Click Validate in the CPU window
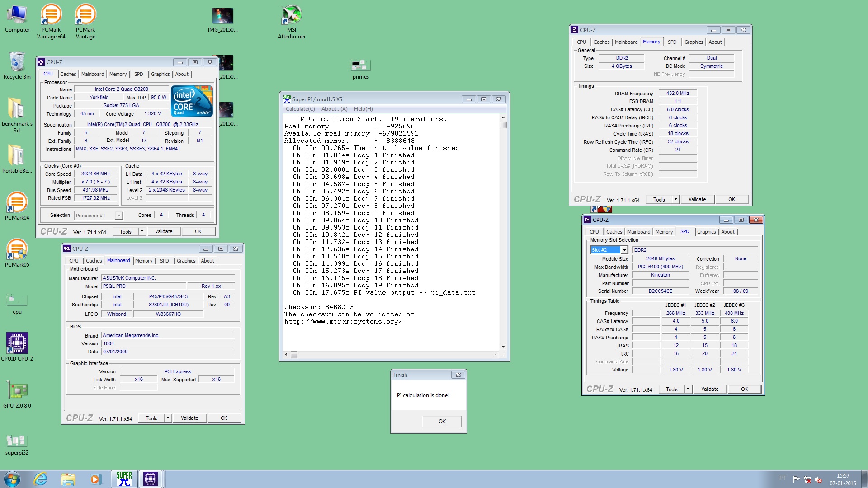 point(164,231)
